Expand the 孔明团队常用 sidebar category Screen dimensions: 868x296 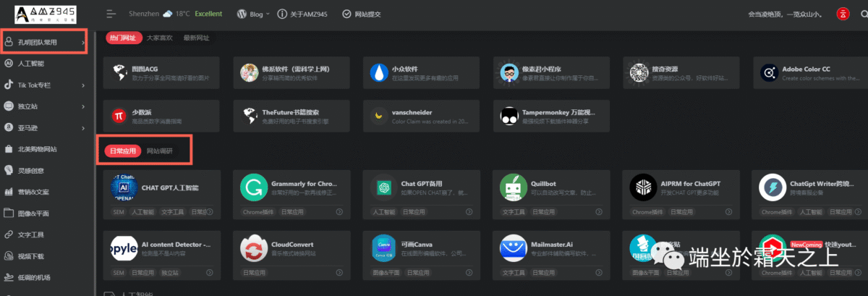[43, 43]
